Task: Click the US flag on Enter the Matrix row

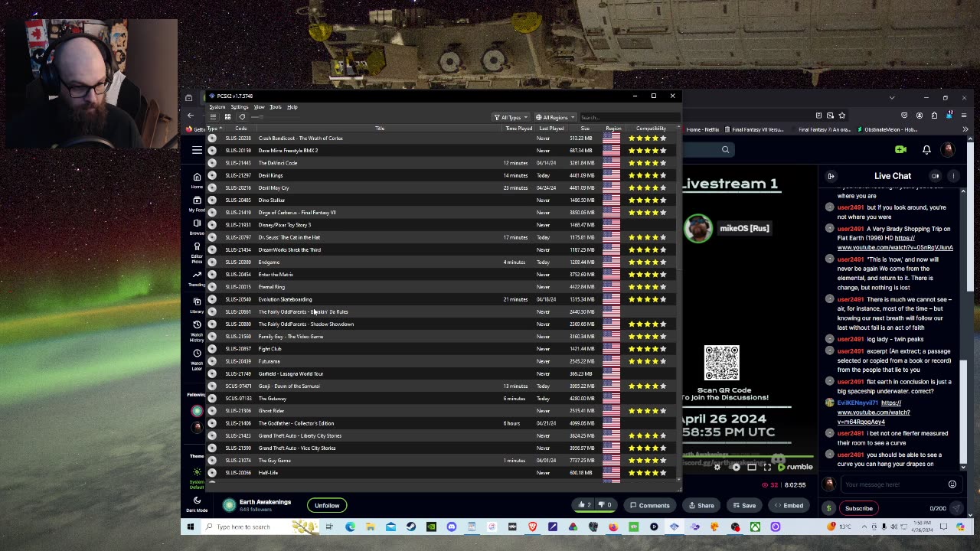Action: [612, 275]
